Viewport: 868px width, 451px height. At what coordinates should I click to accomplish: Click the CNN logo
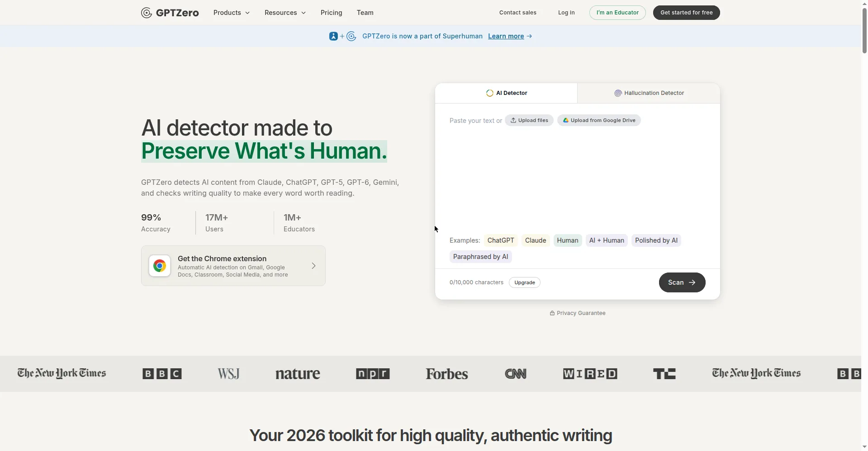click(516, 374)
